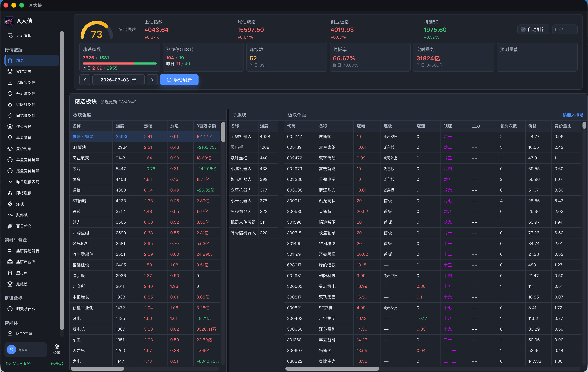This screenshot has height=372, width=588.
Task: Select the 滚珠丝杠 sub-sector row
Action: [254, 158]
